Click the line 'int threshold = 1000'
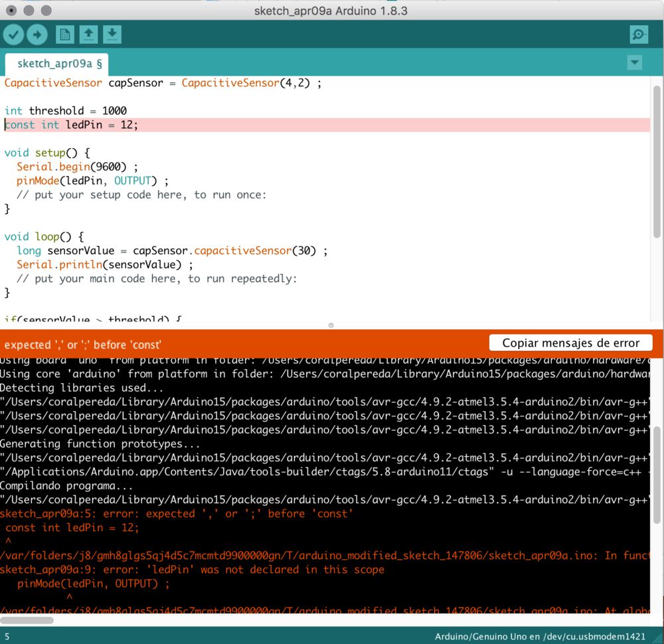664x644 pixels. click(x=66, y=111)
